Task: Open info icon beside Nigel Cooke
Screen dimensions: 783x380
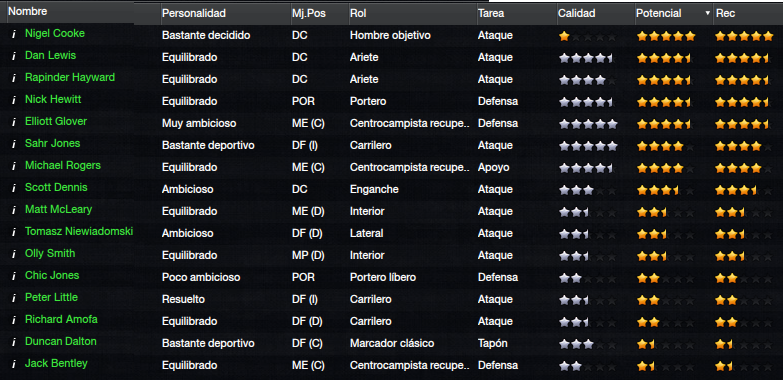Action: tap(14, 34)
